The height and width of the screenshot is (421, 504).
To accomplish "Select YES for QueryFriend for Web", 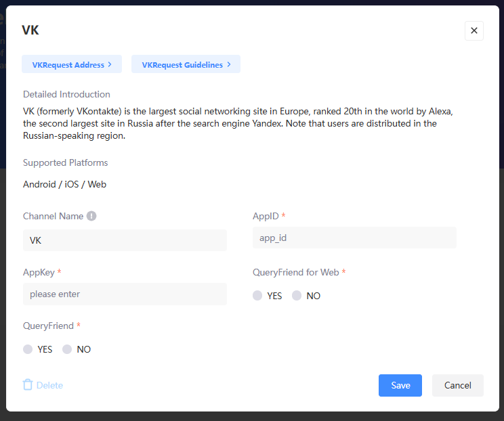I will [x=257, y=295].
